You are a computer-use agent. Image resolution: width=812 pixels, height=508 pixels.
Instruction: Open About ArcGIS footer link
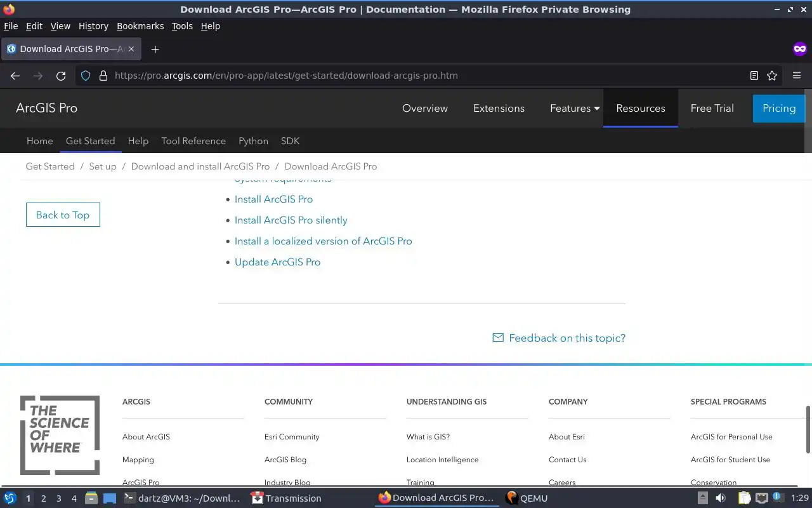[x=146, y=437]
